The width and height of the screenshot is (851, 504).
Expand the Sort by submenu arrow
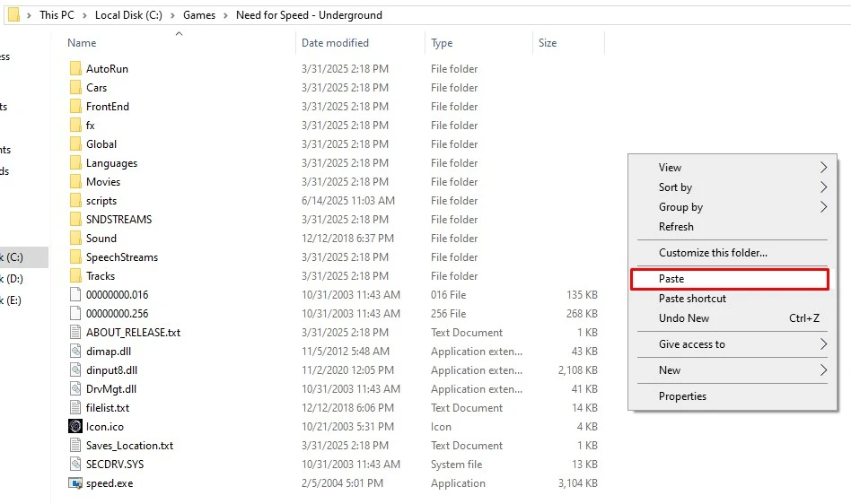[823, 187]
